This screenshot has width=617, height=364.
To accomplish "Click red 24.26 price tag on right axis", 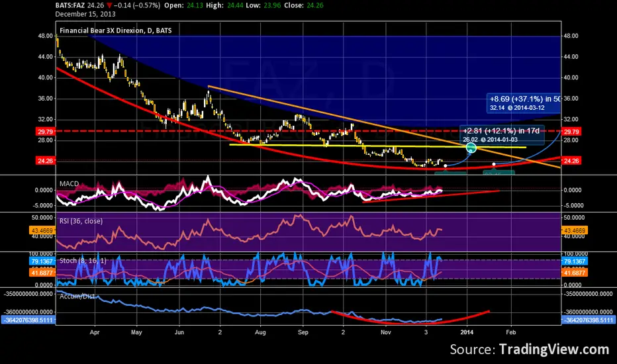I will coord(571,161).
